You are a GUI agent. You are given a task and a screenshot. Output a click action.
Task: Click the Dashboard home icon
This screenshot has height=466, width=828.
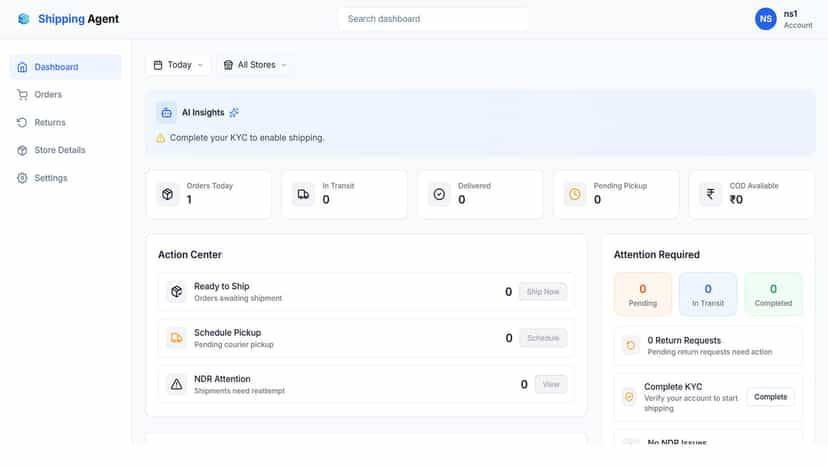22,67
